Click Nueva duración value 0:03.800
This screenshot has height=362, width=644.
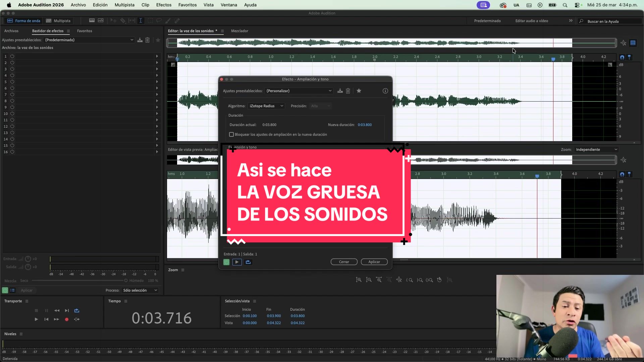point(365,125)
